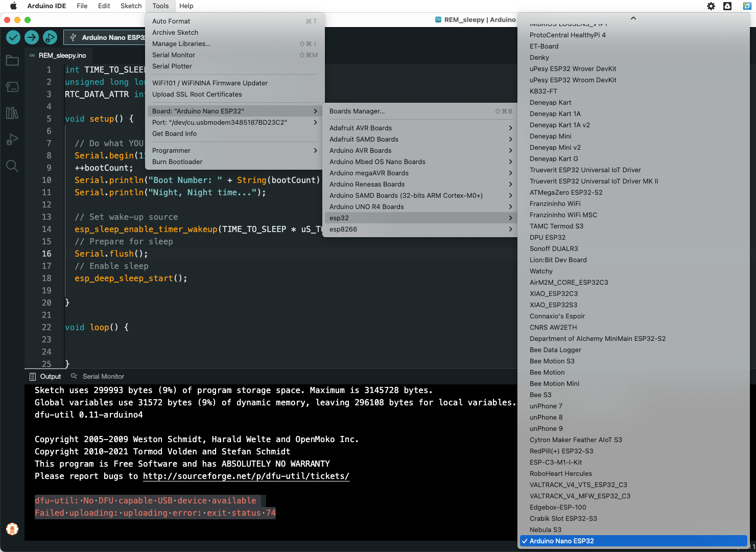
Task: Select Manage Libraries... menu item
Action: [235, 43]
